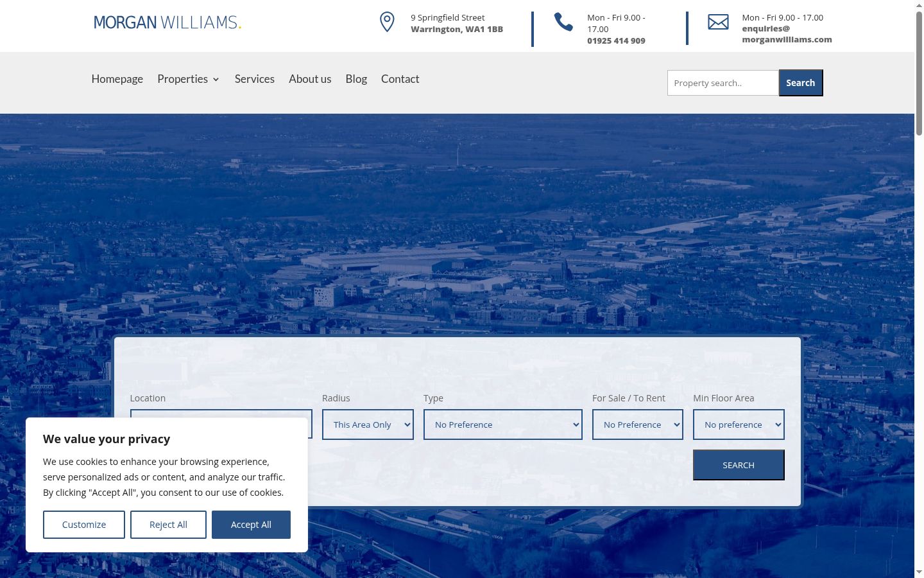This screenshot has width=924, height=578.
Task: Click the scrollbar down arrow
Action: click(919, 572)
